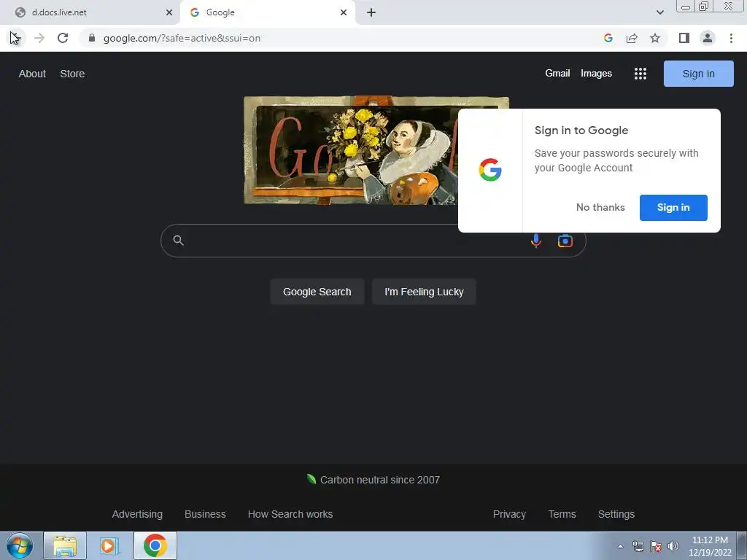
Task: Click the top-right Sign in button
Action: click(x=698, y=74)
